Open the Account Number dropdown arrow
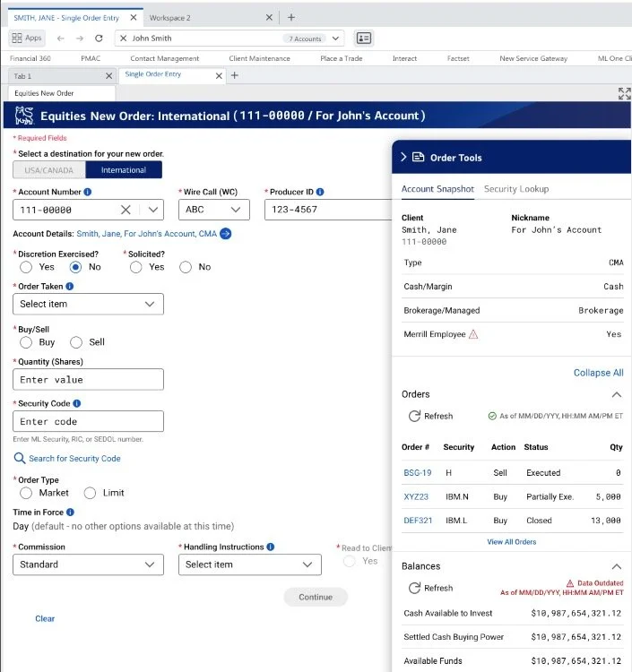This screenshot has width=632, height=672. point(152,210)
